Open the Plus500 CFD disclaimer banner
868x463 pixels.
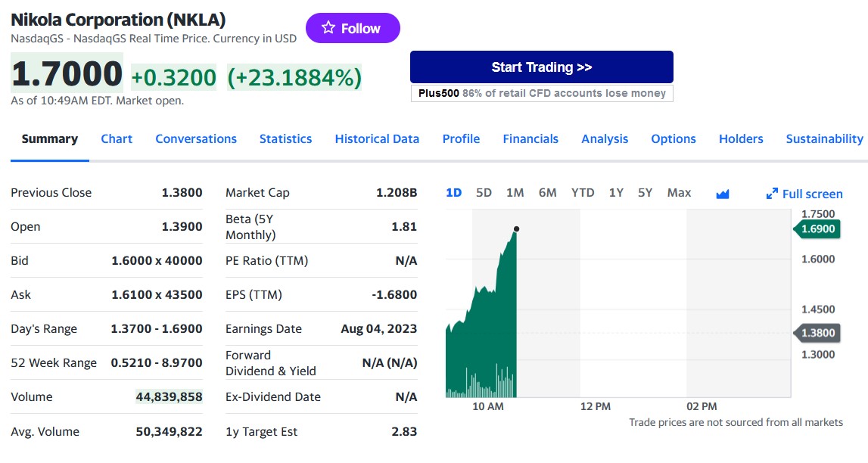point(541,93)
